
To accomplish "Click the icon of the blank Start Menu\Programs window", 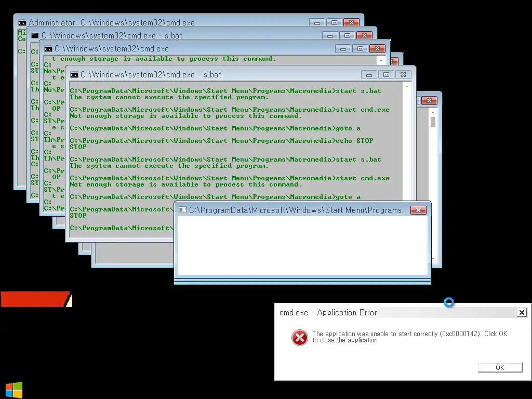I will [x=182, y=210].
